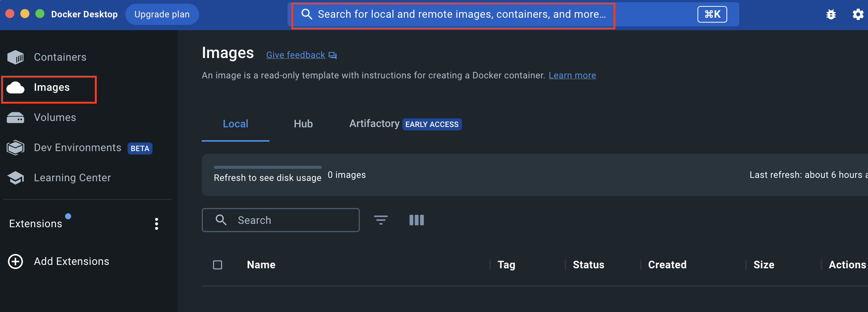Viewport: 868px width, 312px height.
Task: Click the Upgrade plan button
Action: 162,14
